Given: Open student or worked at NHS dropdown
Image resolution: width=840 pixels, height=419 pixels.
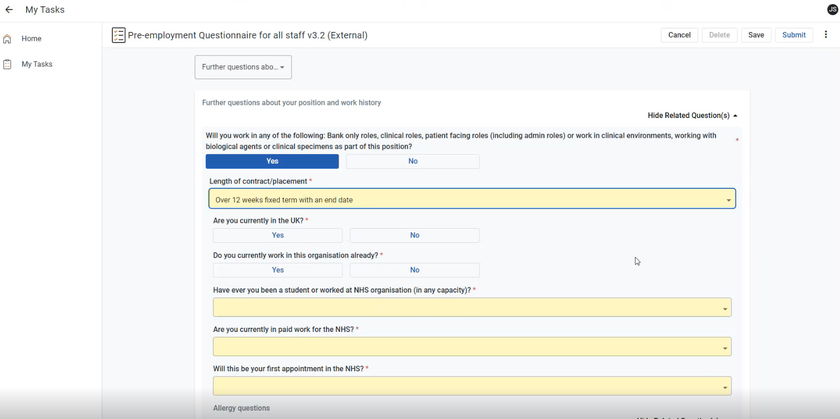Looking at the screenshot, I should [472, 308].
